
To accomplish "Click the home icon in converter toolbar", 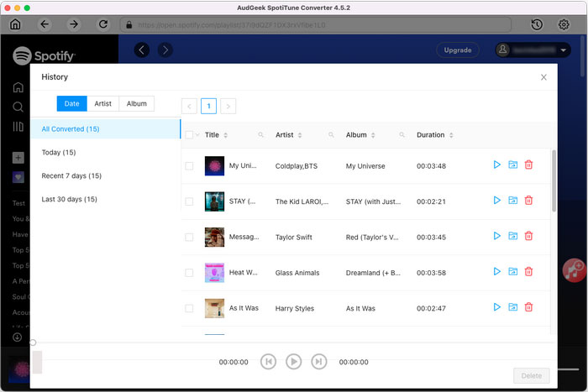I will click(x=15, y=24).
